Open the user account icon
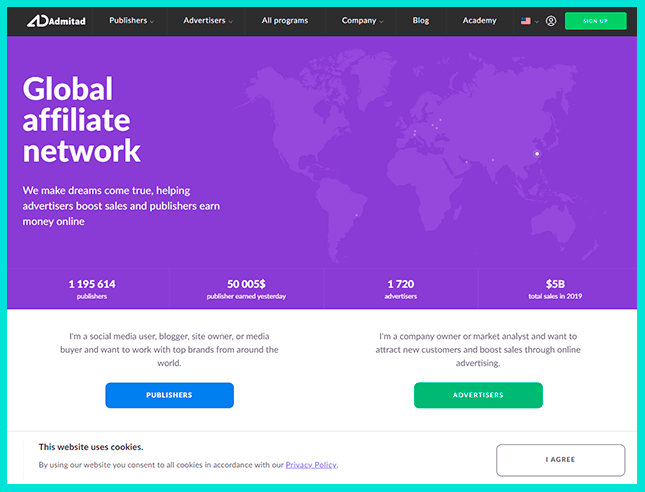Screen dimensions: 645x492 [x=551, y=21]
